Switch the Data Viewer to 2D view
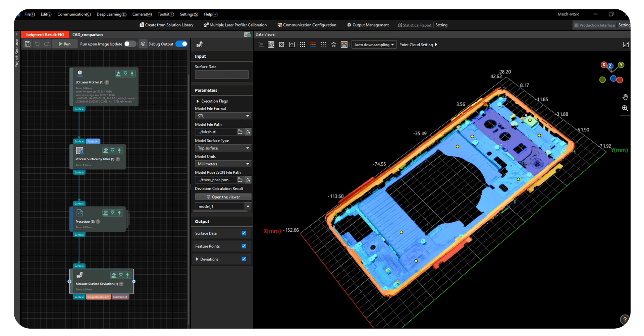The width and height of the screenshot is (644, 336). 261,44
